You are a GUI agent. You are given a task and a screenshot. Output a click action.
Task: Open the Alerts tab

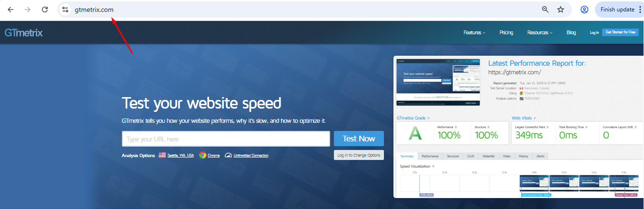[541, 156]
